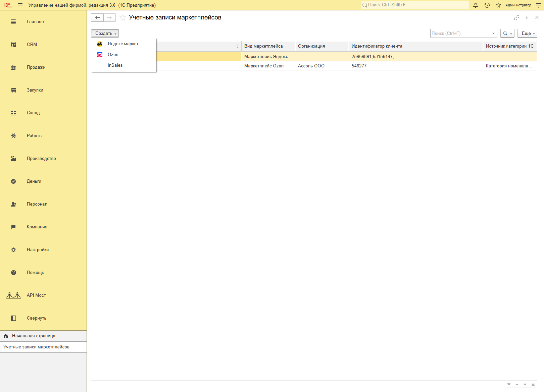This screenshot has height=392, width=544.
Task: Add this page to favorites star
Action: (123, 17)
